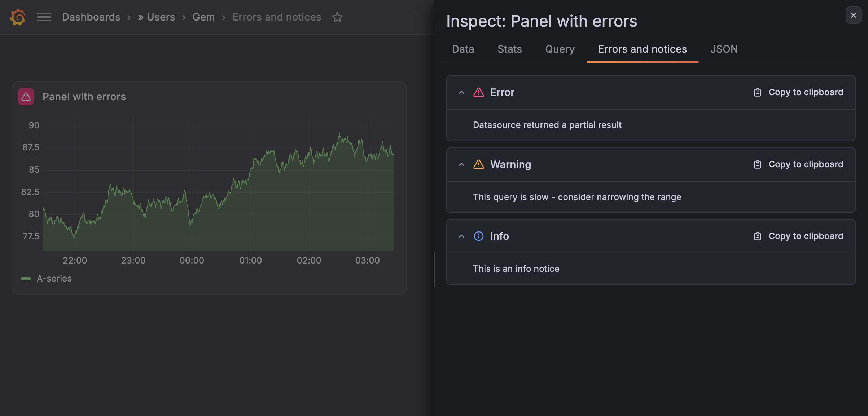
Task: Toggle A-series visibility in the legend
Action: 54,278
